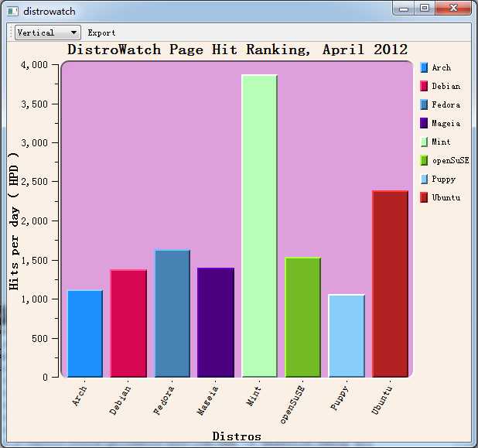This screenshot has height=448, width=478.
Task: Click the Ubuntu legend color marker
Action: point(424,197)
